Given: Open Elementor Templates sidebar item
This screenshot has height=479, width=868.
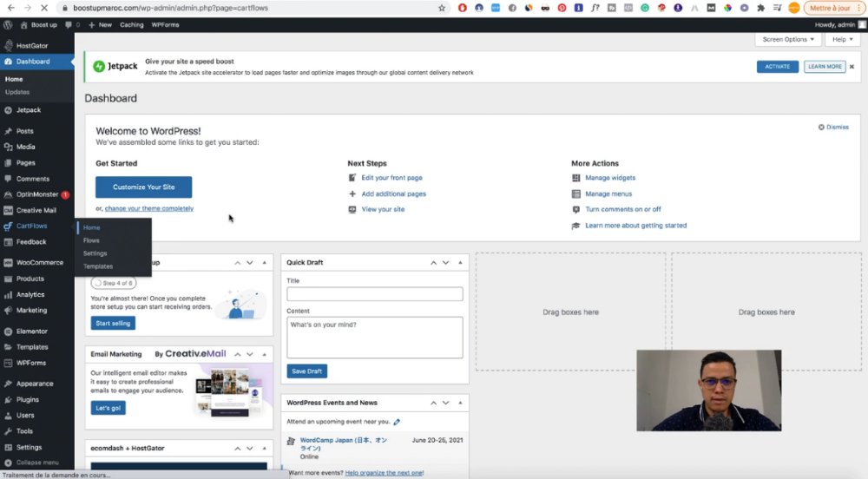Looking at the screenshot, I should [32, 347].
